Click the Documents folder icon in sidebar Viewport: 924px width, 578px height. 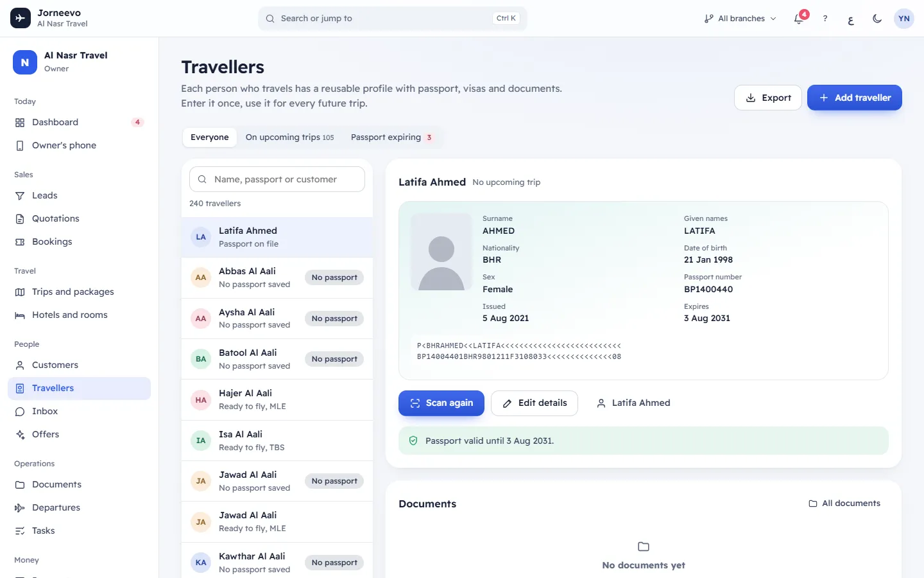[x=20, y=484]
